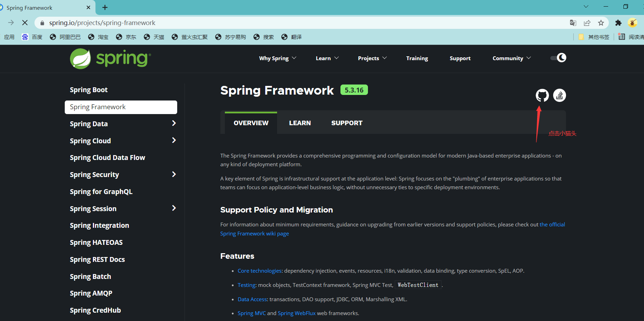
Task: Expand Spring Session submenu chevron
Action: pos(174,208)
